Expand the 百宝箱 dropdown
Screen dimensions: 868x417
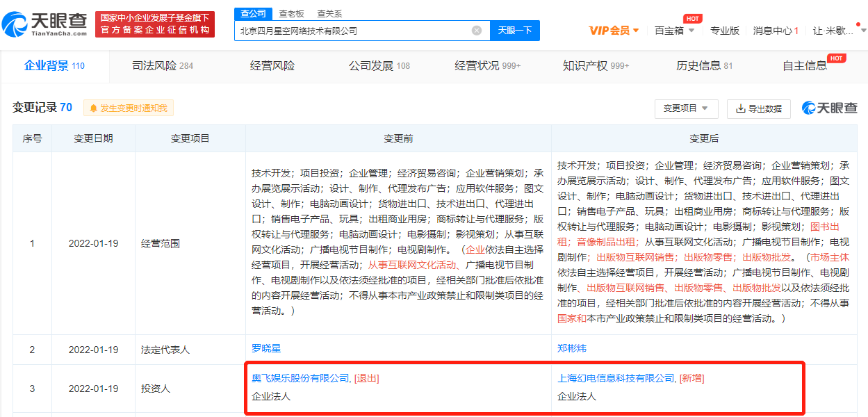pyautogui.click(x=674, y=31)
